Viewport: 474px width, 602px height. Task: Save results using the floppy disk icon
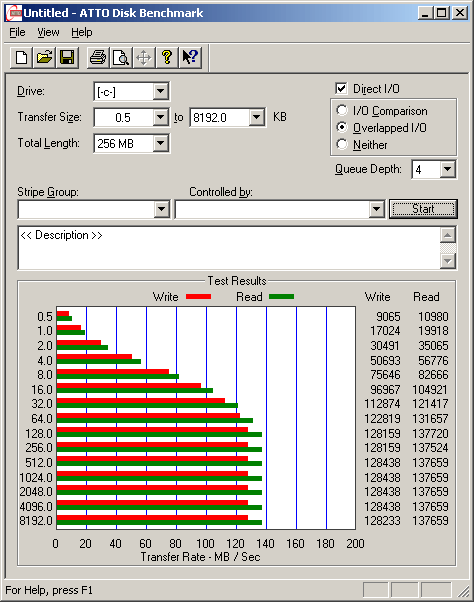[x=67, y=58]
